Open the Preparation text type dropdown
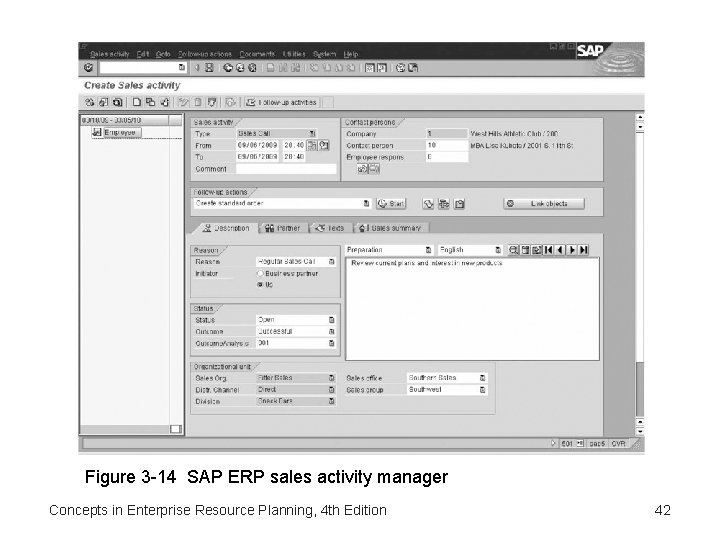 (x=428, y=250)
